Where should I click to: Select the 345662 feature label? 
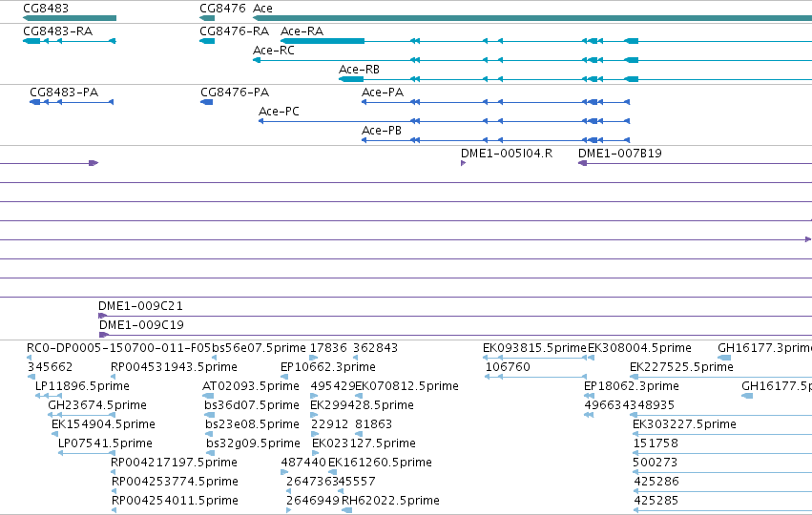point(50,367)
